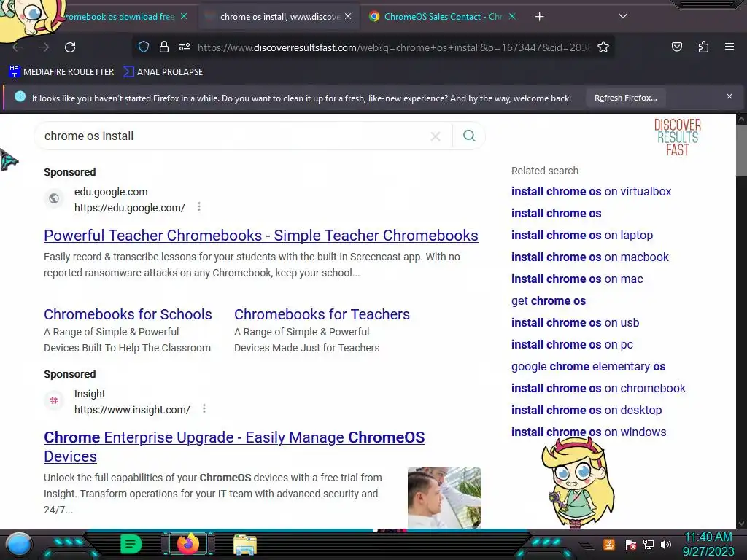Switch to chromebook os download free tab
Image resolution: width=747 pixels, height=560 pixels.
pos(119,17)
